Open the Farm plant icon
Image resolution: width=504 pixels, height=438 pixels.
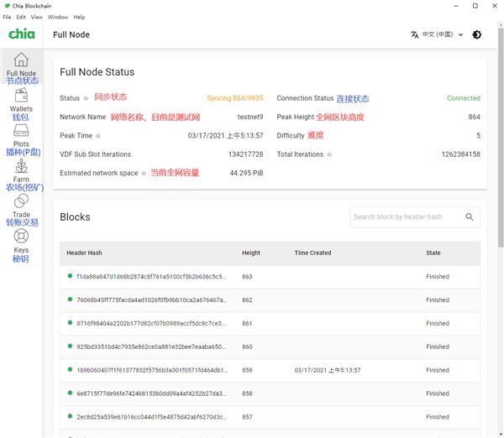pyautogui.click(x=21, y=165)
